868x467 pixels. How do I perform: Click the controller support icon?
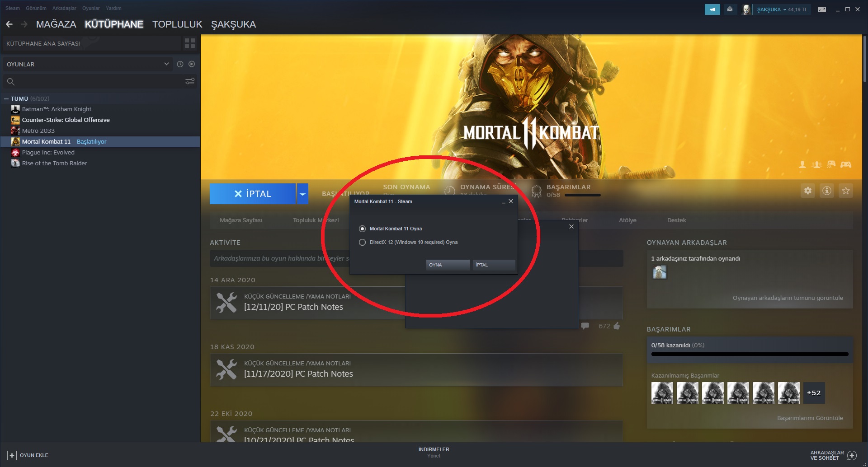point(846,164)
